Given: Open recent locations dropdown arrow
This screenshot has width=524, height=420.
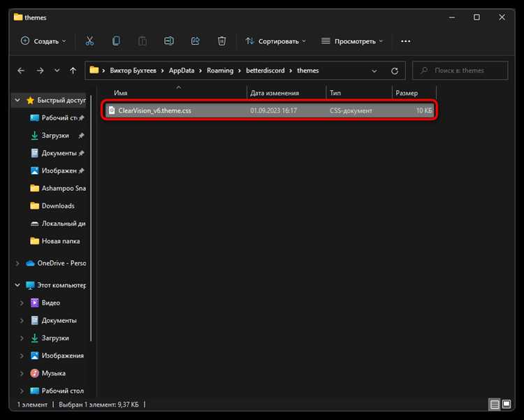Looking at the screenshot, I should coord(57,71).
